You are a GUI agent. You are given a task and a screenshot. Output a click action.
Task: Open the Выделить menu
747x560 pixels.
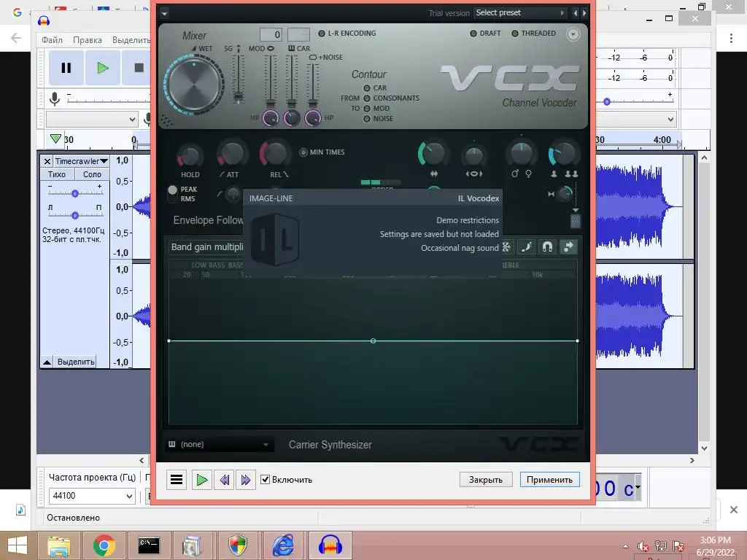(131, 40)
